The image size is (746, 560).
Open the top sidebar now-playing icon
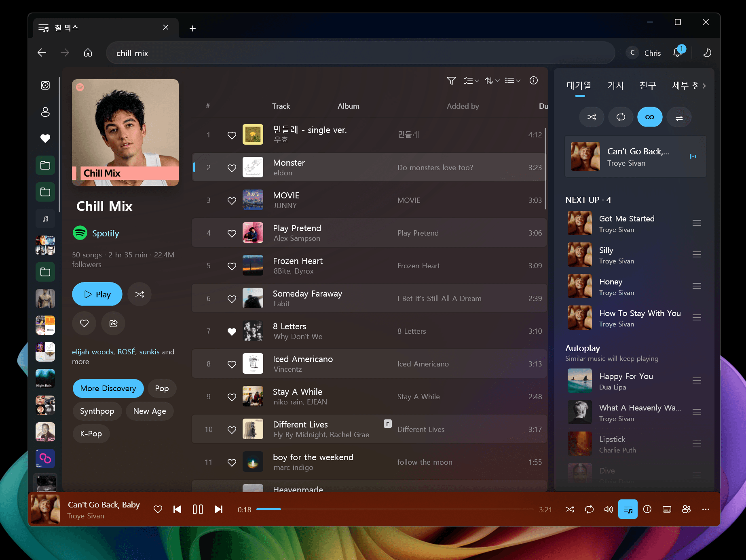coord(45,85)
